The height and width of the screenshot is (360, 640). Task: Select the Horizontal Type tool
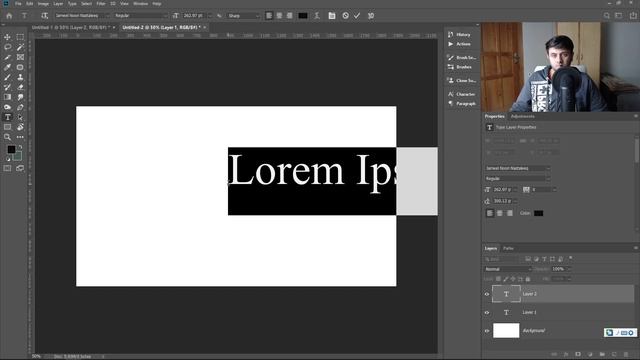(7, 117)
